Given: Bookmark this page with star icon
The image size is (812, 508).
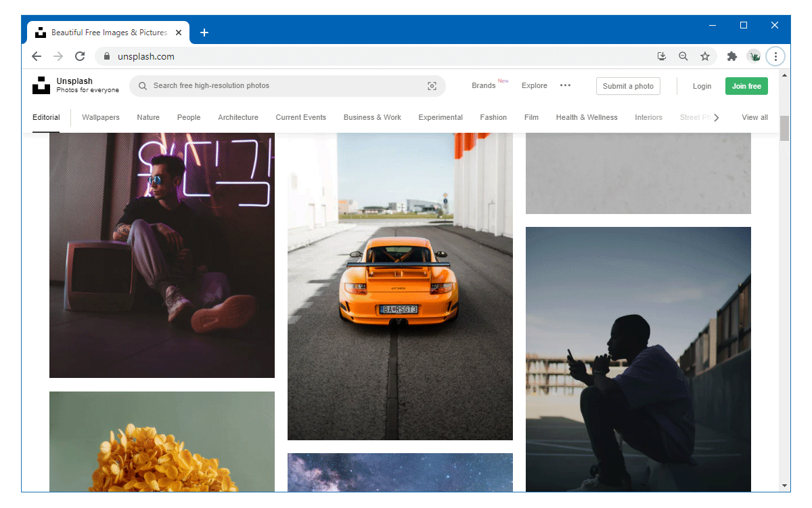Looking at the screenshot, I should 704,57.
